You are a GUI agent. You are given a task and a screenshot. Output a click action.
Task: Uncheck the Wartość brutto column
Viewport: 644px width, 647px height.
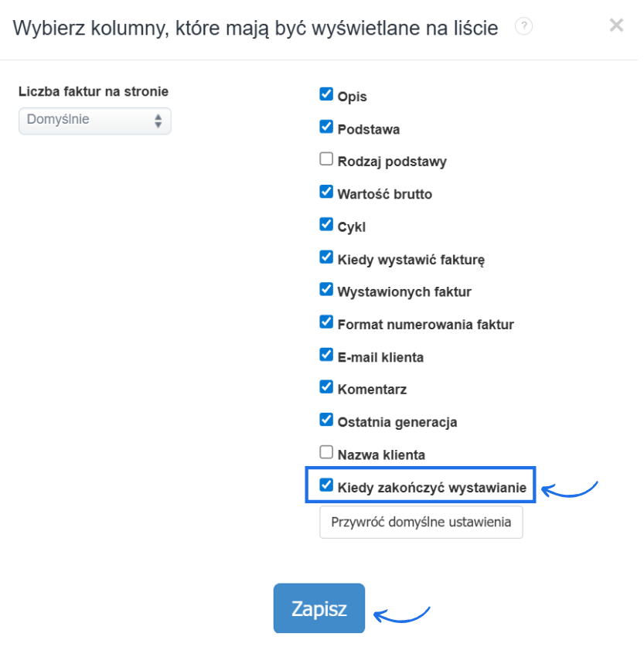pyautogui.click(x=326, y=191)
